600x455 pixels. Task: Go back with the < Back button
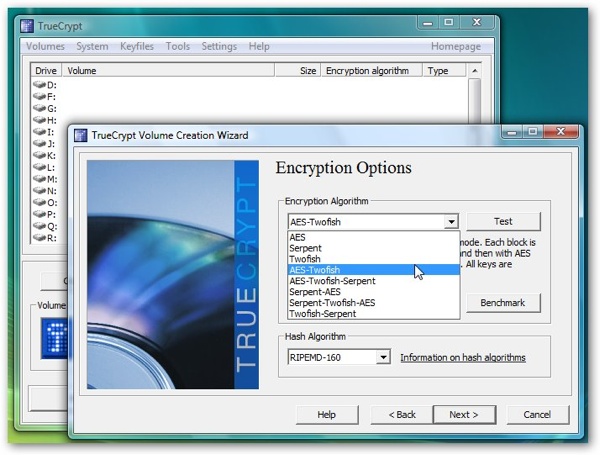coord(402,414)
